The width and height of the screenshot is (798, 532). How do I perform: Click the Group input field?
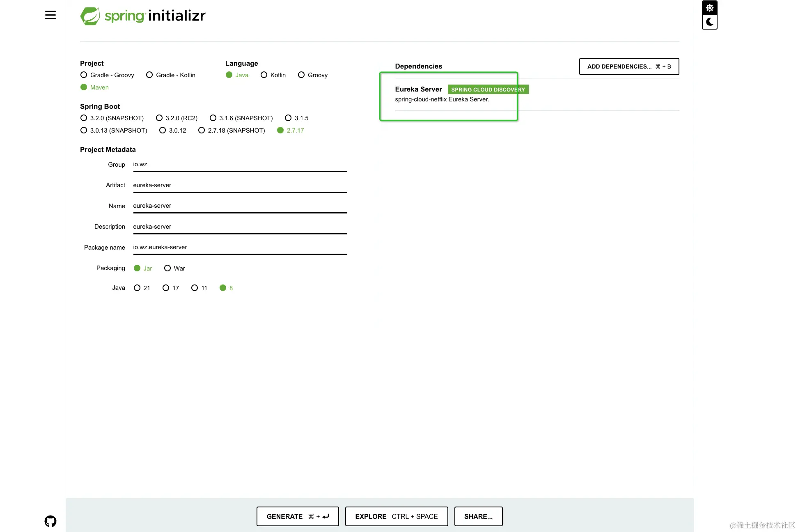coord(239,165)
